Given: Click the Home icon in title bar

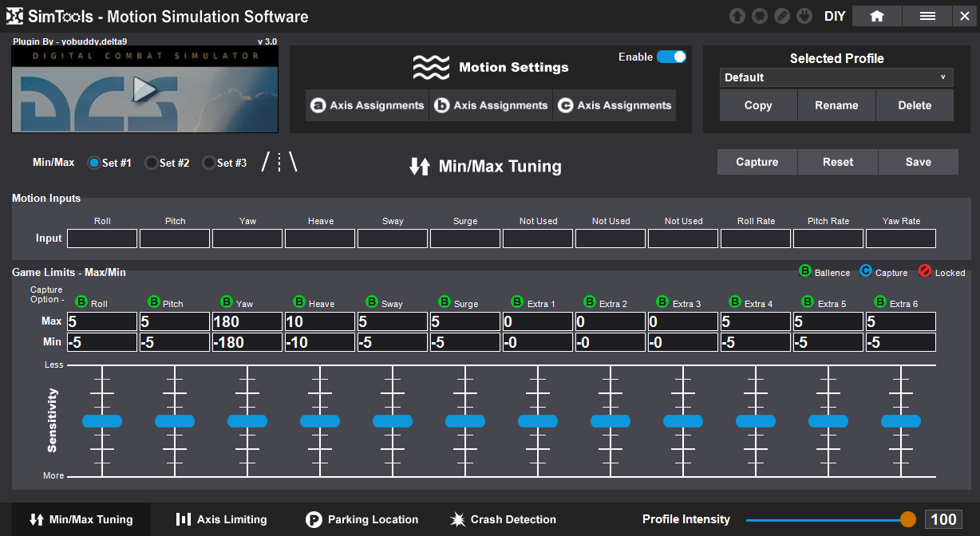Looking at the screenshot, I should tap(877, 16).
